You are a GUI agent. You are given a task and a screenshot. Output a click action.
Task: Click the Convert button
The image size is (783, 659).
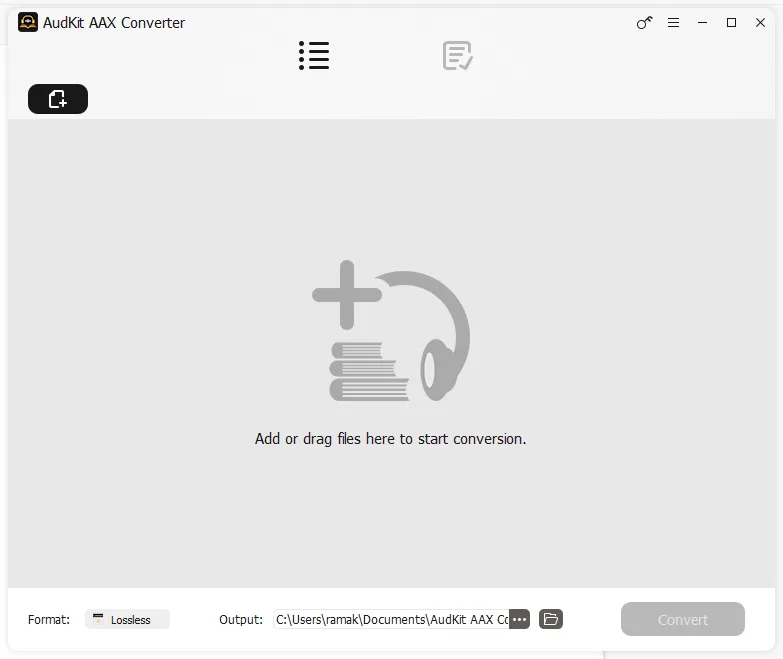coord(683,619)
